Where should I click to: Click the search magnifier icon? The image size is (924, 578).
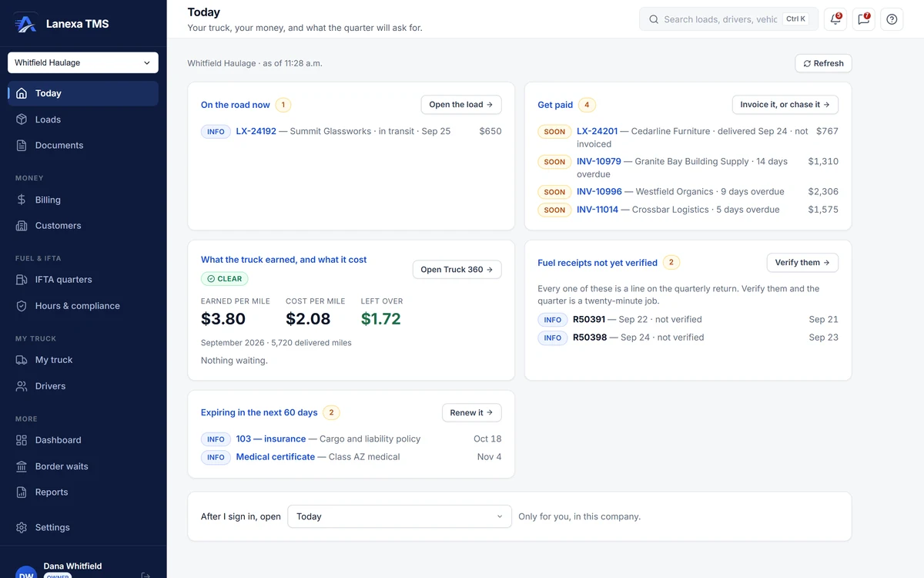654,19
